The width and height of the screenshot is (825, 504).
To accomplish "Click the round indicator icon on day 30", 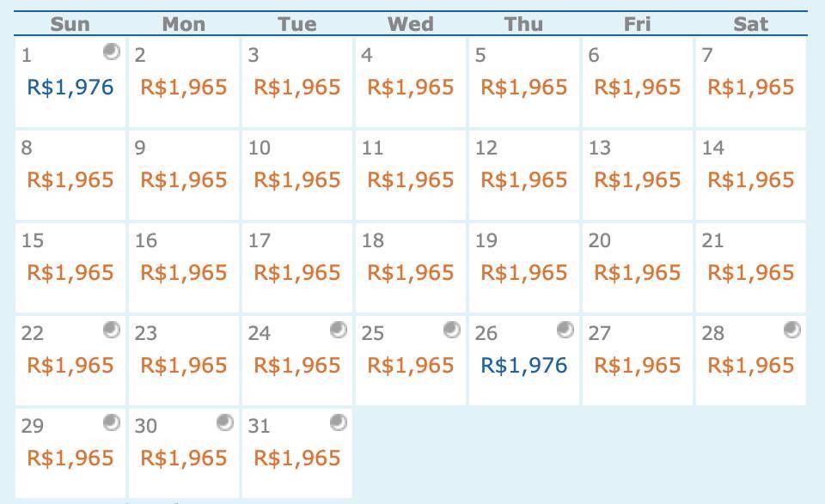I will pos(225,422).
